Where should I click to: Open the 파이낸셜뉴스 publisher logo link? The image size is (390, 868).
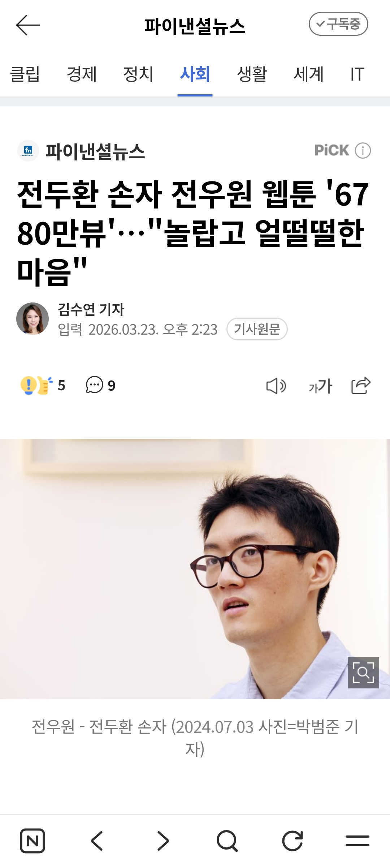82,151
